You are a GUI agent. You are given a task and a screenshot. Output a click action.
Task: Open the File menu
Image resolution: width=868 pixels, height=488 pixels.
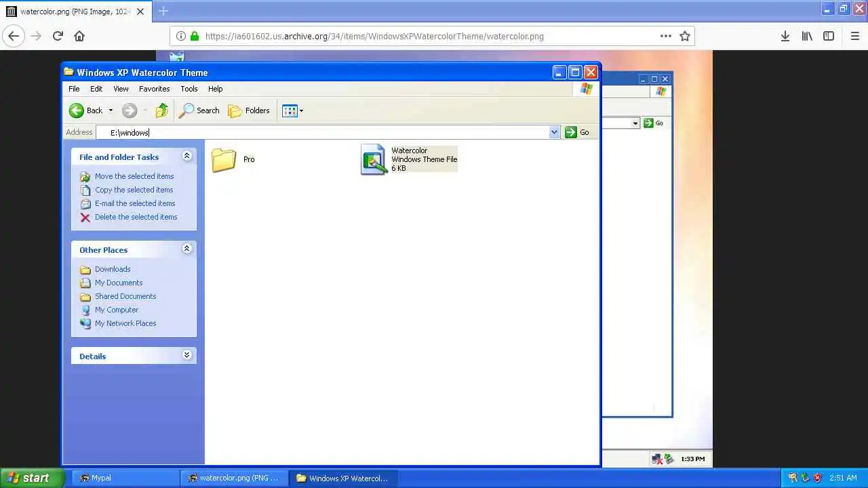tap(74, 89)
